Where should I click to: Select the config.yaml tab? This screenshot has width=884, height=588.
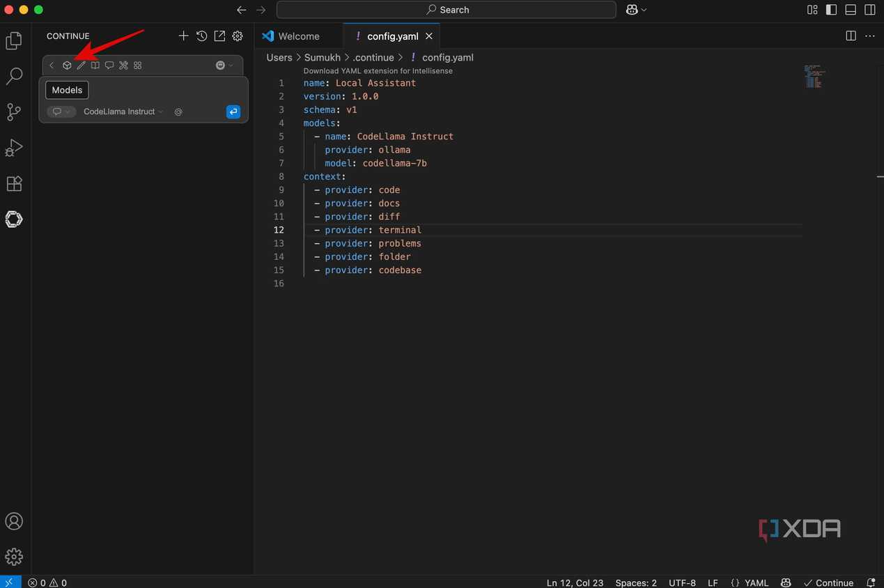pos(392,36)
